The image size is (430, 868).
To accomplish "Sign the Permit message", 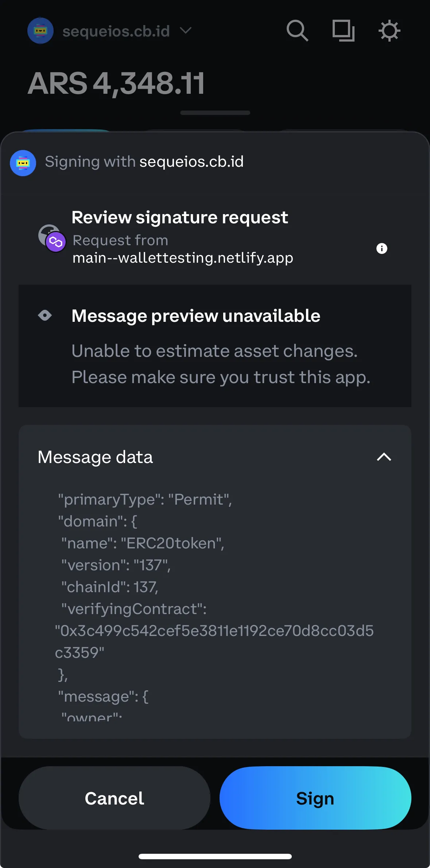I will click(x=315, y=798).
